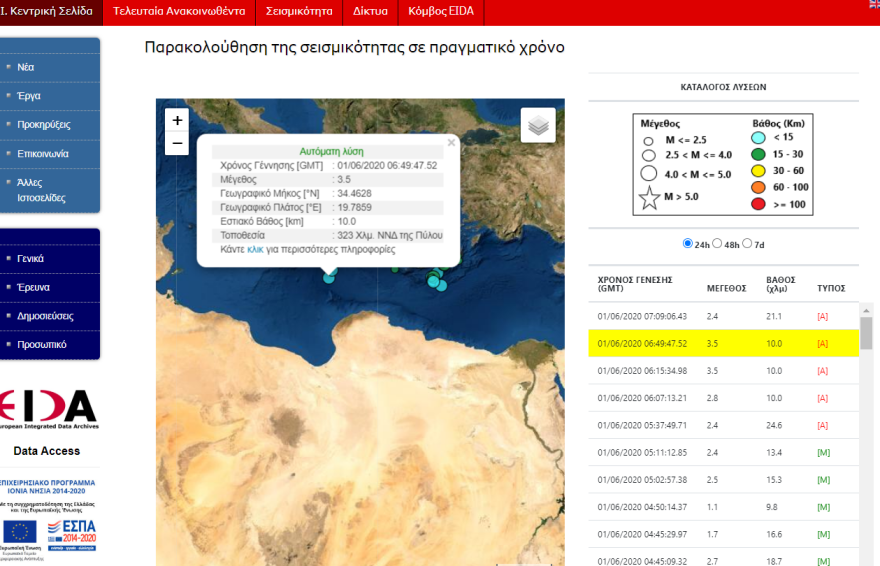Open Έρευνα sidebar link
880x566 pixels.
click(x=33, y=287)
